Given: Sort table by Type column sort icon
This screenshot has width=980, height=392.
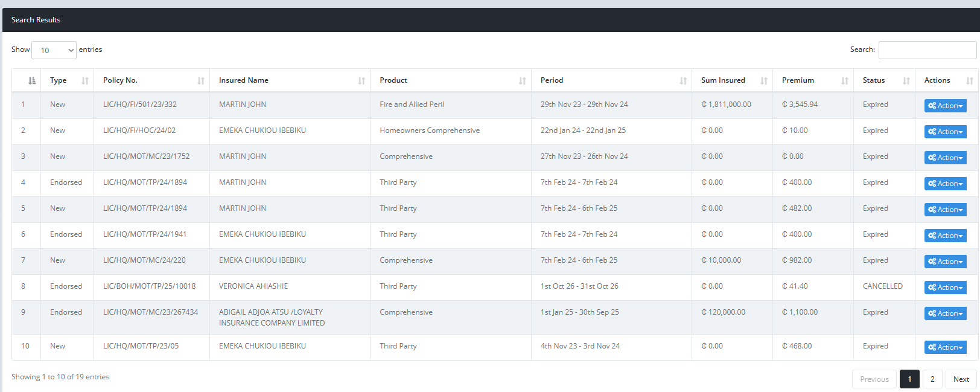Looking at the screenshot, I should pos(85,81).
